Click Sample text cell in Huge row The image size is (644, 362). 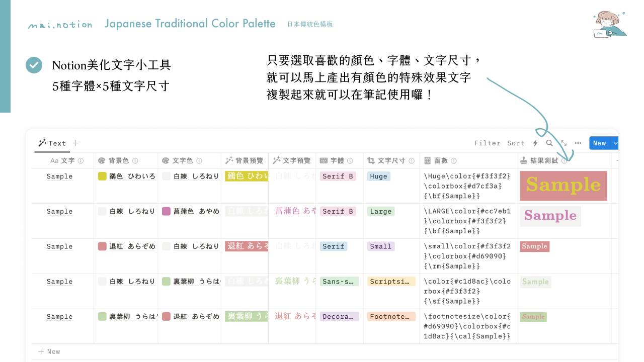pos(60,176)
